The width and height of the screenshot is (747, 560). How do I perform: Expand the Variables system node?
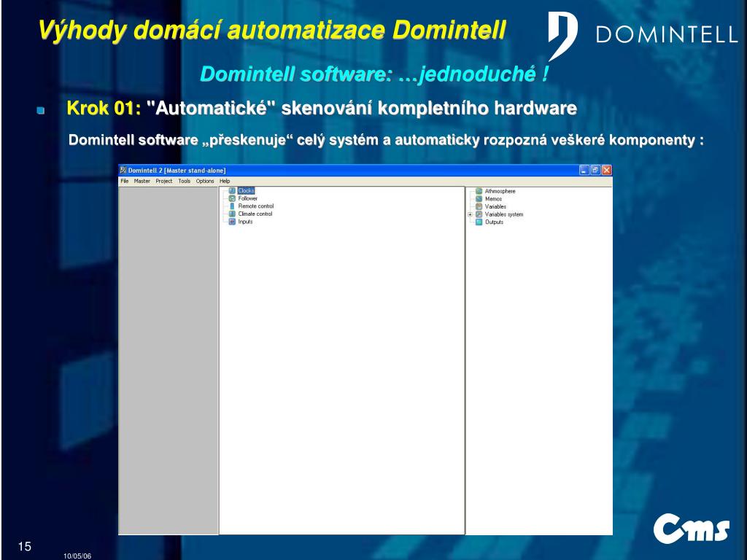coord(471,215)
